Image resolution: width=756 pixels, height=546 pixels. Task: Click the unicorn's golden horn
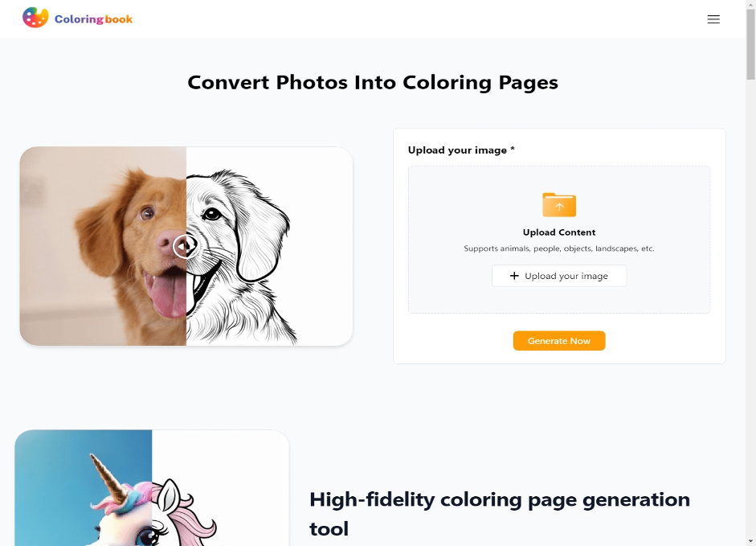[x=110, y=478]
